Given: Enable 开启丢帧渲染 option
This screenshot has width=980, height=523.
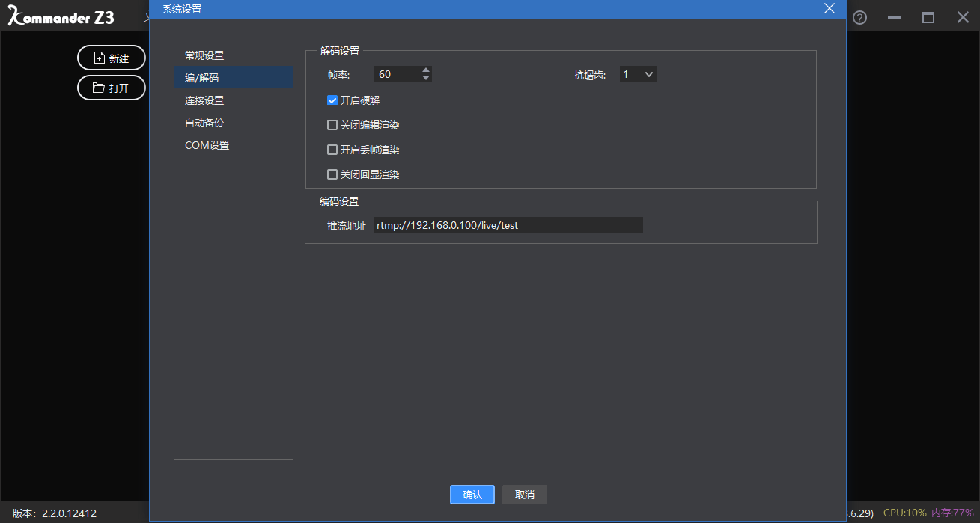Looking at the screenshot, I should pyautogui.click(x=332, y=149).
